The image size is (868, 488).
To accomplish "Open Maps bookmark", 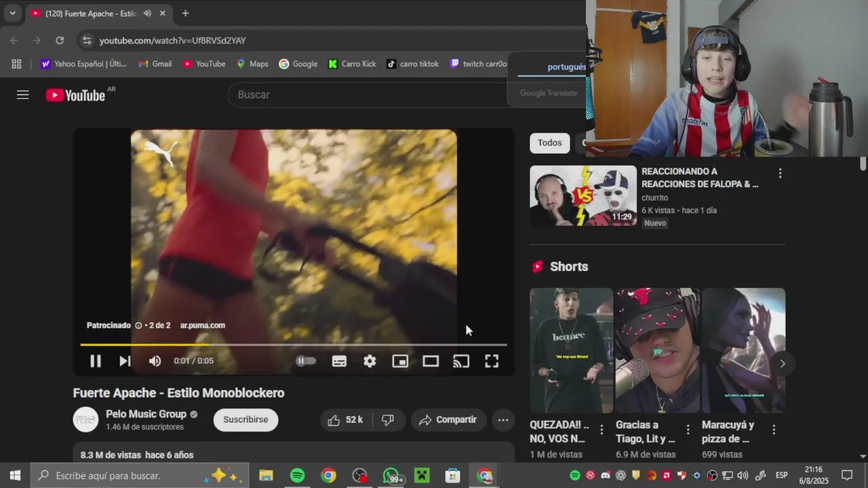I will (x=252, y=64).
